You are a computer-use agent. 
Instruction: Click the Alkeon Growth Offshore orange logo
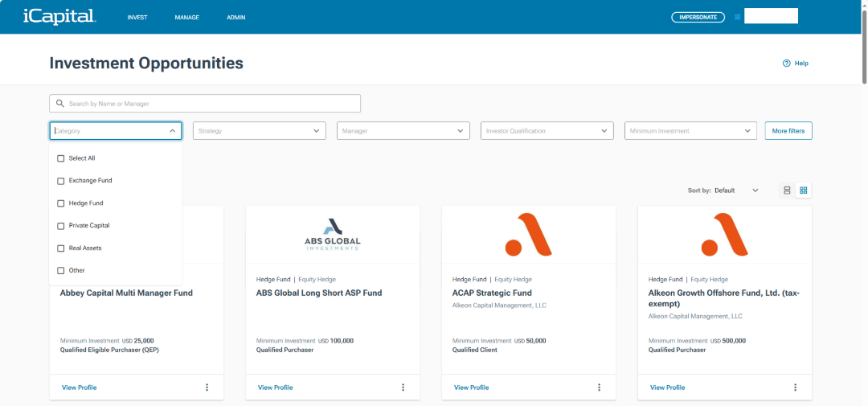[x=725, y=235]
